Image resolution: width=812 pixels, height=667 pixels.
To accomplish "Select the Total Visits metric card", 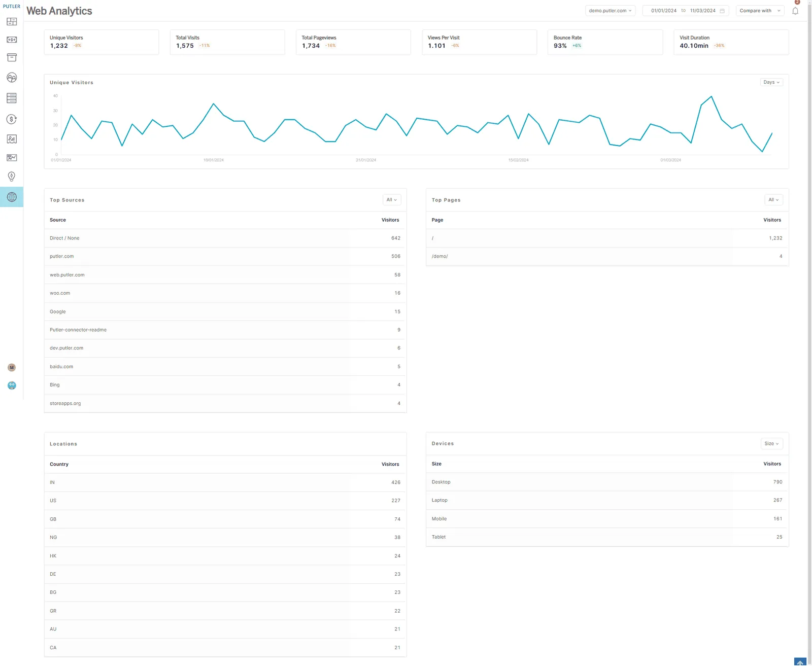I will tap(227, 42).
